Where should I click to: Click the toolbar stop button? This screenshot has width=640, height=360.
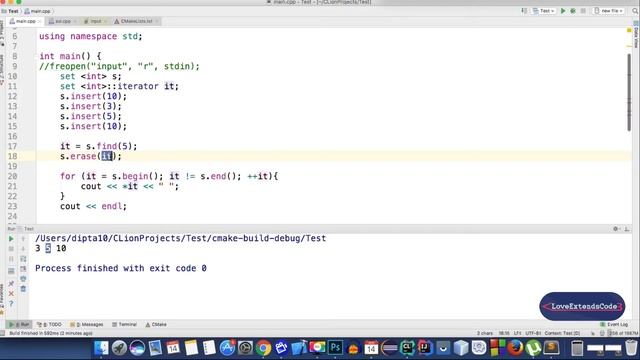click(583, 11)
